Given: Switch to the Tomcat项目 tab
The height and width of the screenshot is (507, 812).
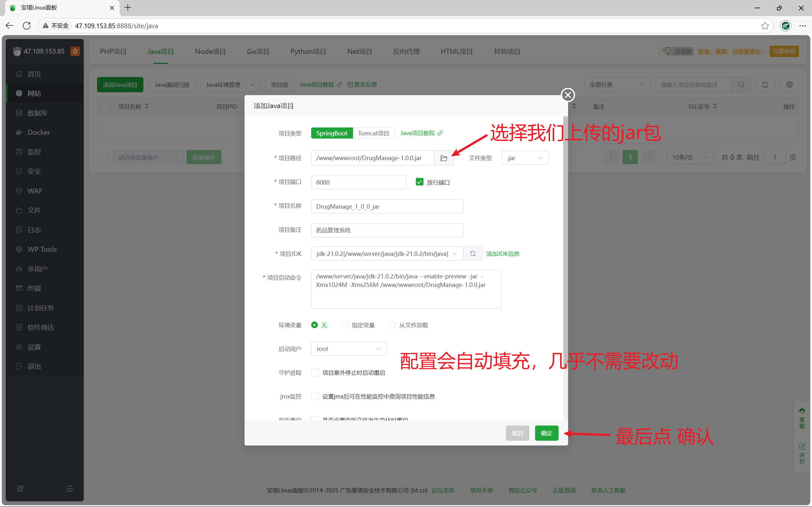Looking at the screenshot, I should 374,133.
